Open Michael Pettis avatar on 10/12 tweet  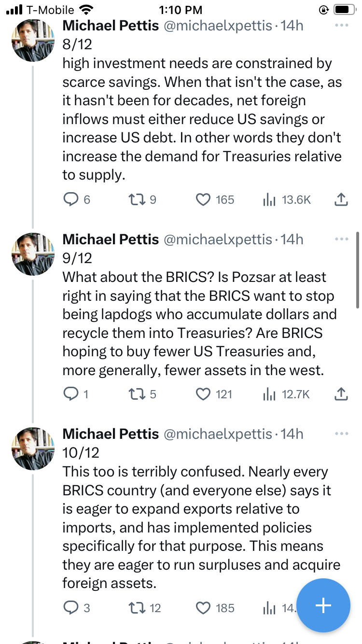pos(33,449)
